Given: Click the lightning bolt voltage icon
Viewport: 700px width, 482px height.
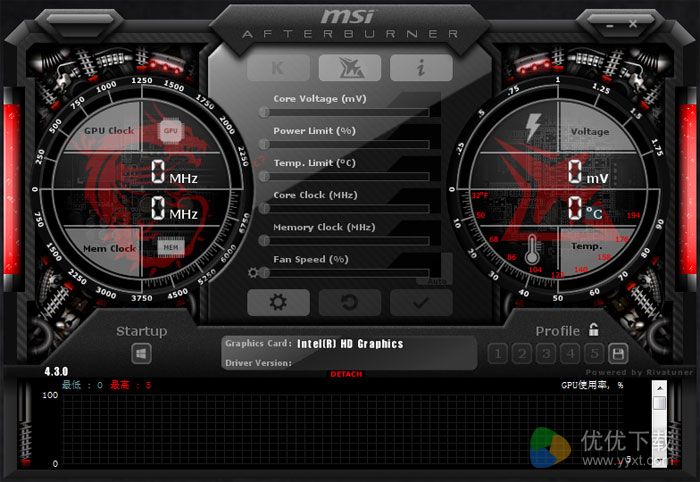Looking at the screenshot, I should 533,127.
